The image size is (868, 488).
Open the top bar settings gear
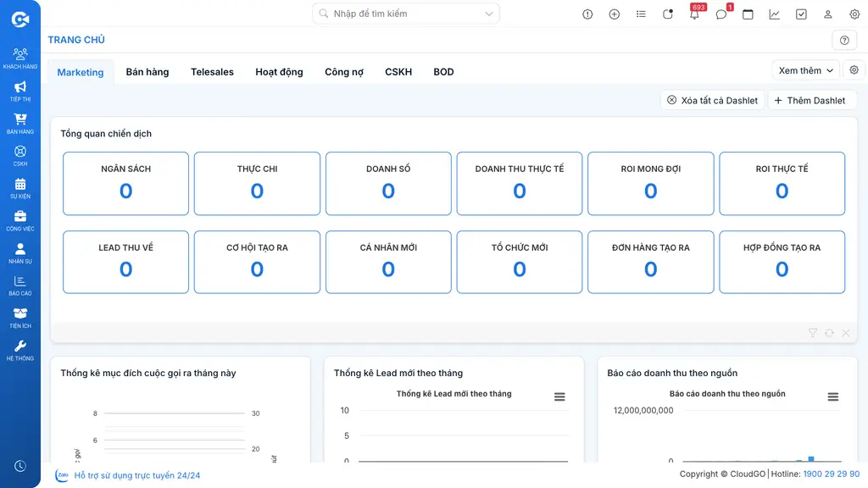[x=854, y=14]
